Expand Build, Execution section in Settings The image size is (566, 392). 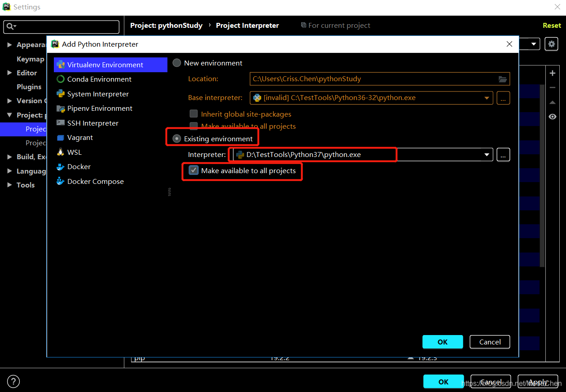(x=9, y=157)
